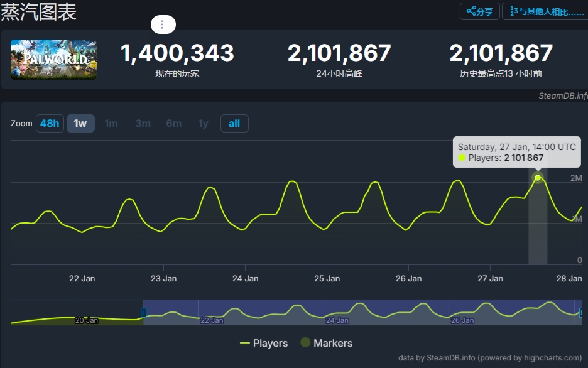The height and width of the screenshot is (368, 588).
Task: Click the highlighted 27 Jan peak data point
Action: pyautogui.click(x=538, y=178)
